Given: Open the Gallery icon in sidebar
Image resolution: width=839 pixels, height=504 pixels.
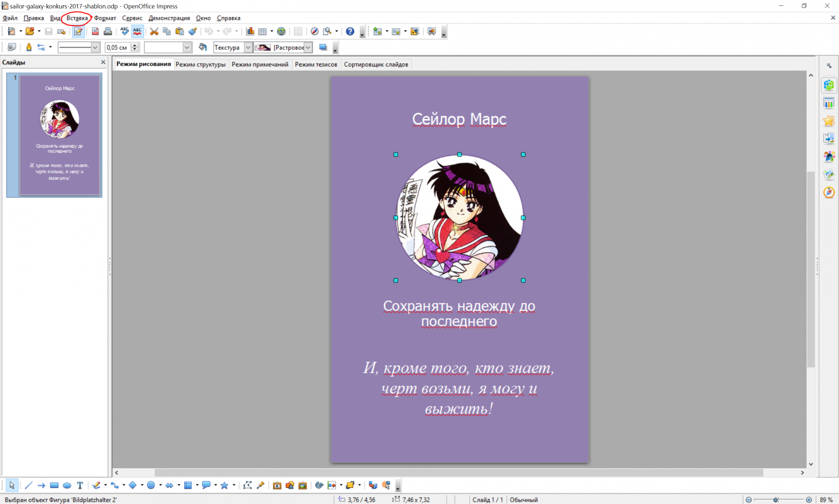Looking at the screenshot, I should point(829,174).
